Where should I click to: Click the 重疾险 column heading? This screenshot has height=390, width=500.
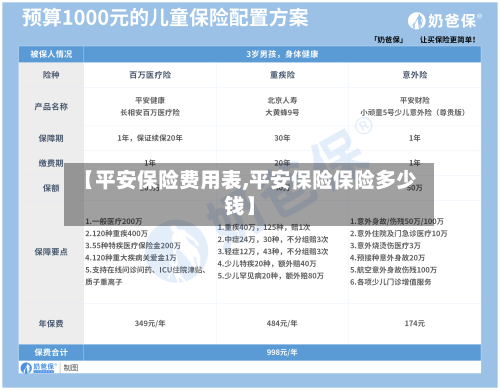(282, 75)
